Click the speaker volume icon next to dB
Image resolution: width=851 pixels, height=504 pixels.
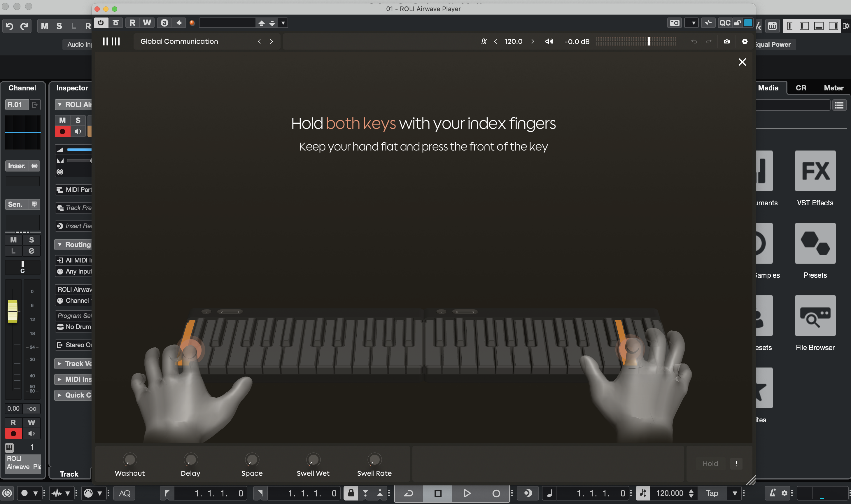click(x=549, y=41)
